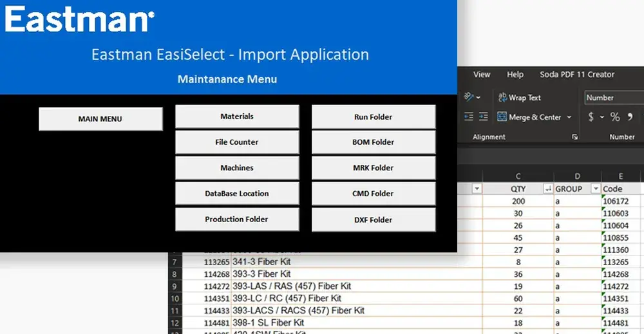Open the View ribbon tab
The height and width of the screenshot is (334, 644).
pyautogui.click(x=482, y=75)
